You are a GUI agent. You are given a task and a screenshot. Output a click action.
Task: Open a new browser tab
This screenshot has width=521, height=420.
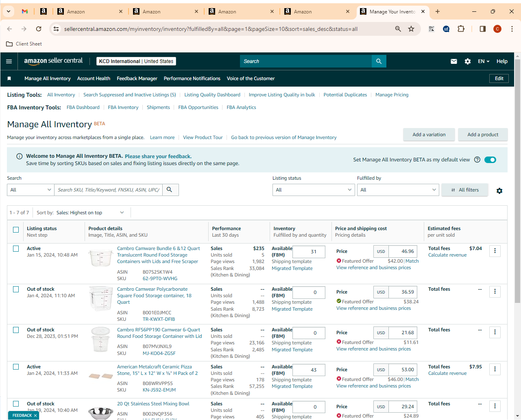point(438,11)
